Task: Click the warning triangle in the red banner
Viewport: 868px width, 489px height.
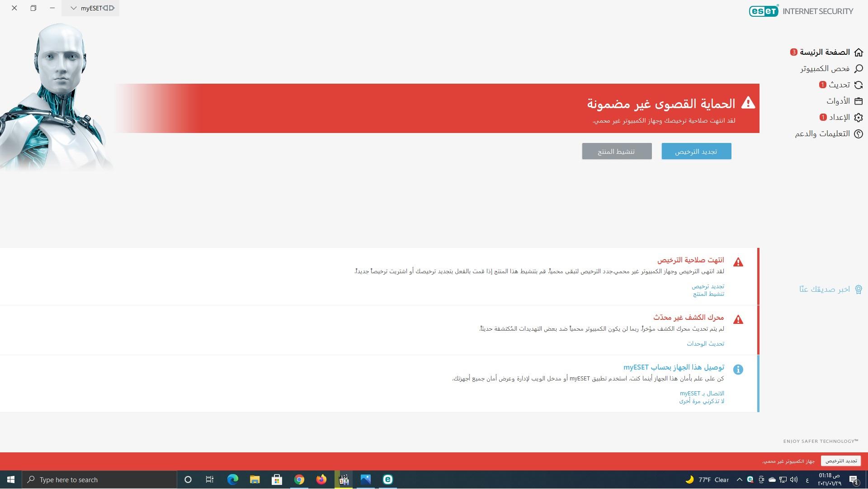Action: click(748, 103)
